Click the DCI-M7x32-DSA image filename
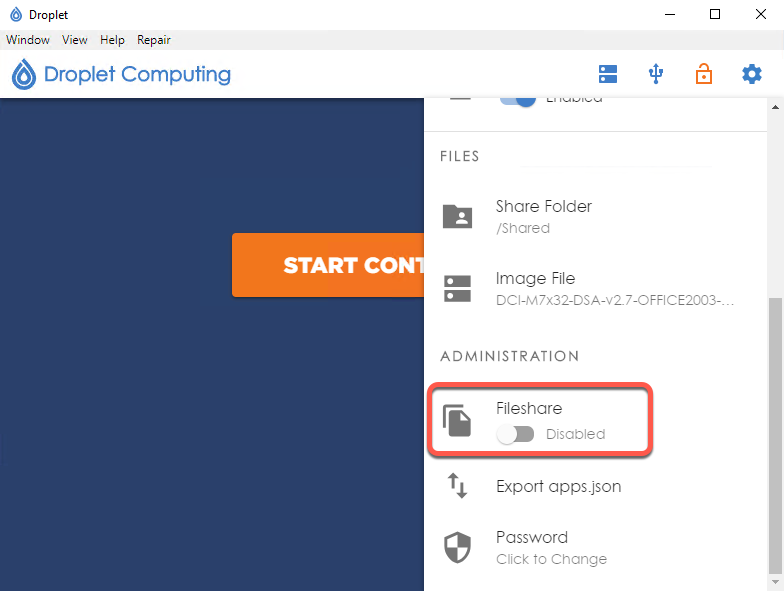This screenshot has width=784, height=591. 614,300
